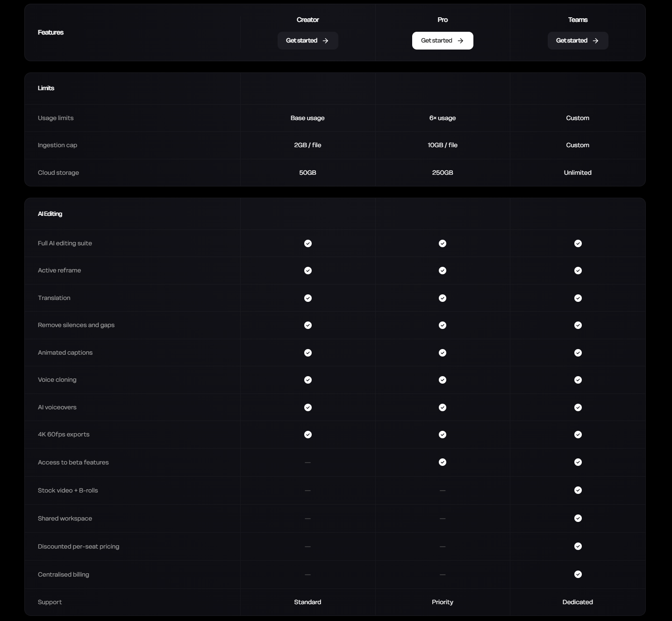Click the Teams checkmark in Translation row
This screenshot has height=621, width=672.
(x=578, y=298)
